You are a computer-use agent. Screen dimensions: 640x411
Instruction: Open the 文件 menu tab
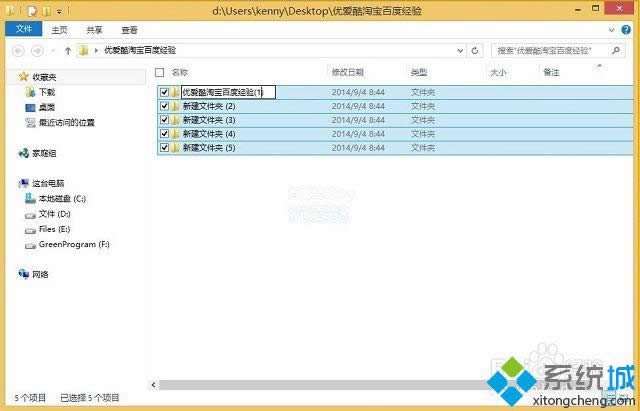click(24, 29)
